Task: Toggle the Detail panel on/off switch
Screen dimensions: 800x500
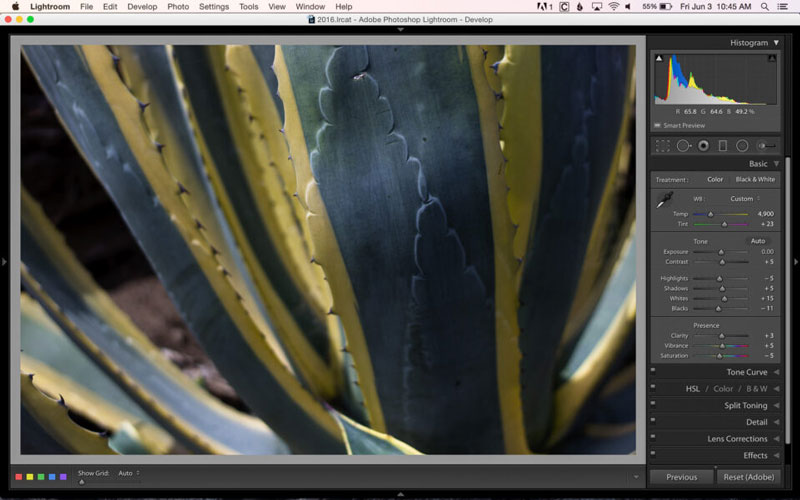Action: [x=653, y=422]
